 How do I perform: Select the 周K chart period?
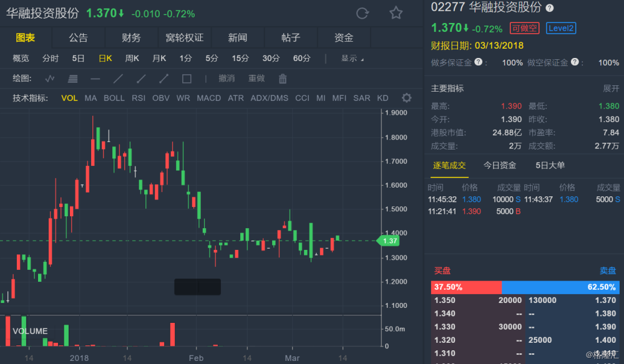(x=132, y=59)
